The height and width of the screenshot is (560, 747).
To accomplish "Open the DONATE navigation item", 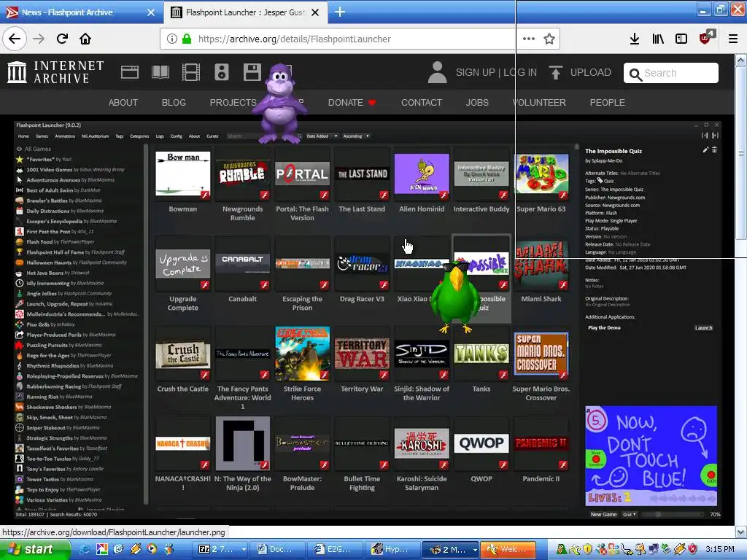I will point(352,102).
